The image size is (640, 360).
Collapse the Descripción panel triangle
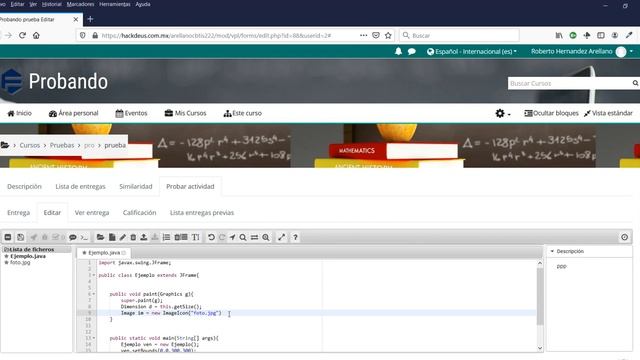(x=552, y=251)
